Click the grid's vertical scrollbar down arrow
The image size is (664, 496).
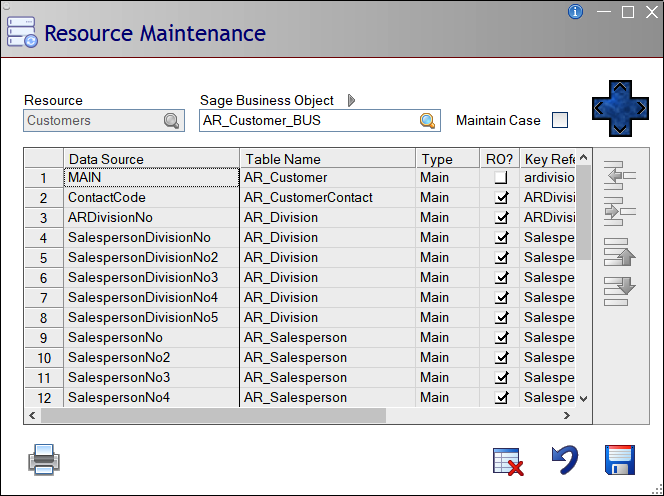[584, 398]
